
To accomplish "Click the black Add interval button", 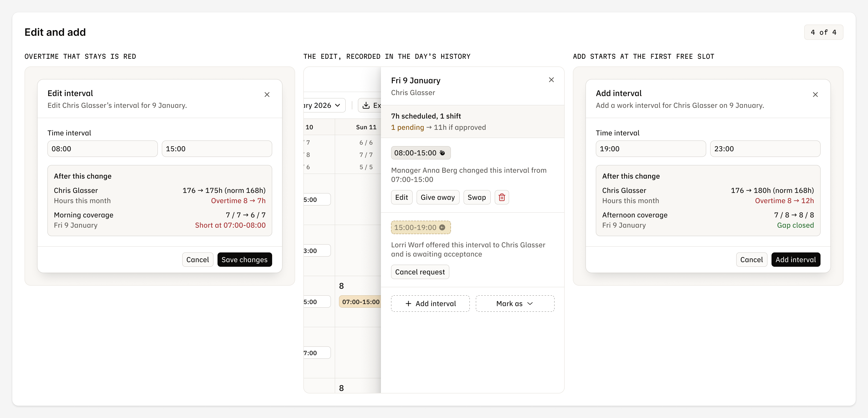I will [x=795, y=260].
